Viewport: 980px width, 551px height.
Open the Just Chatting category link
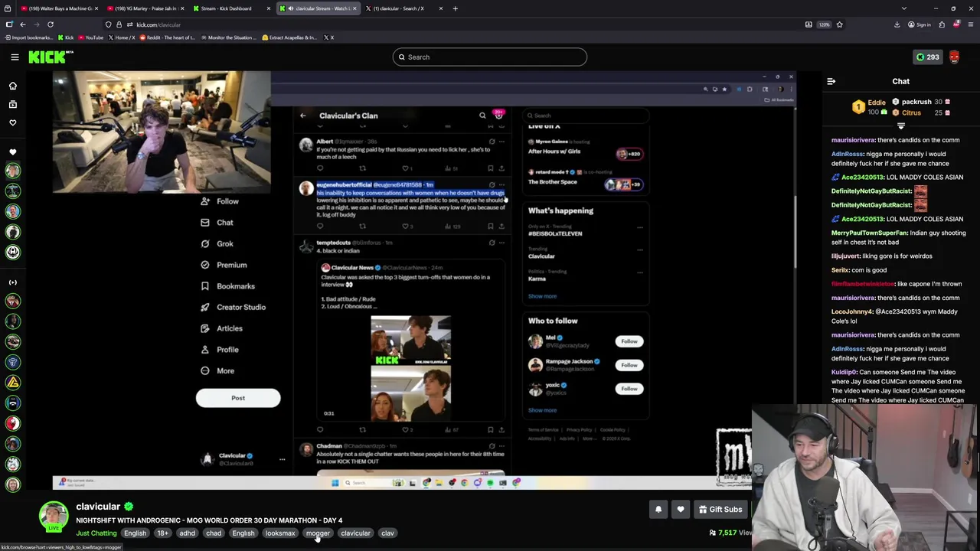coord(96,533)
